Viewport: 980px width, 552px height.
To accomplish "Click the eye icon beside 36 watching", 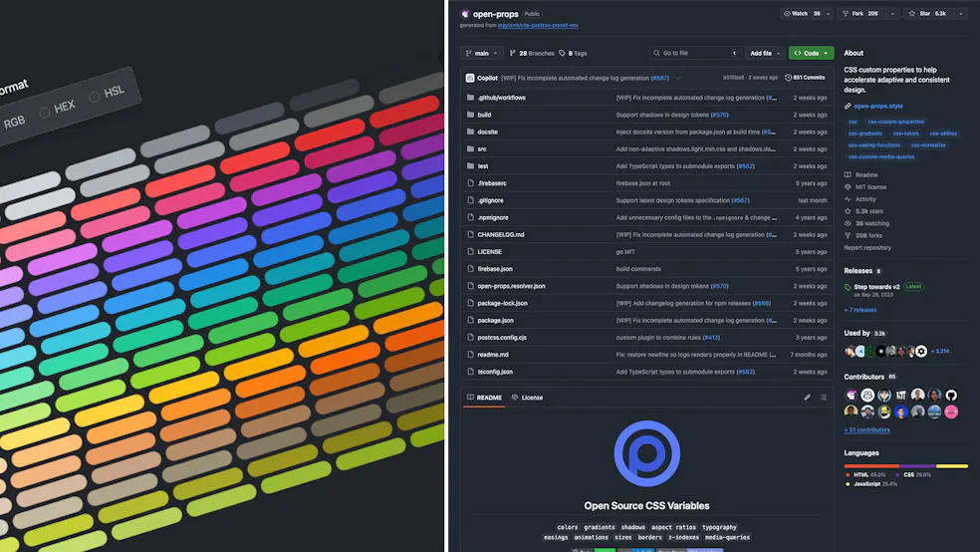I will pyautogui.click(x=848, y=223).
